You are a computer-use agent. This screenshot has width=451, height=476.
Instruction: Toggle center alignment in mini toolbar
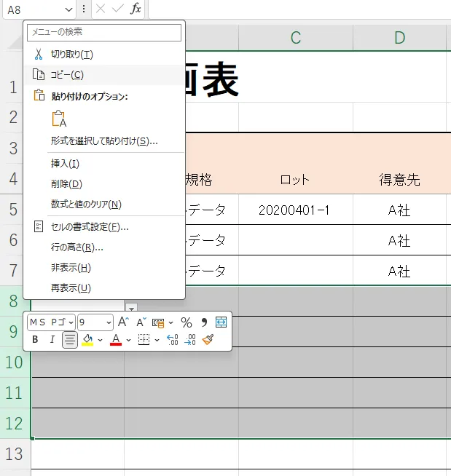point(70,340)
